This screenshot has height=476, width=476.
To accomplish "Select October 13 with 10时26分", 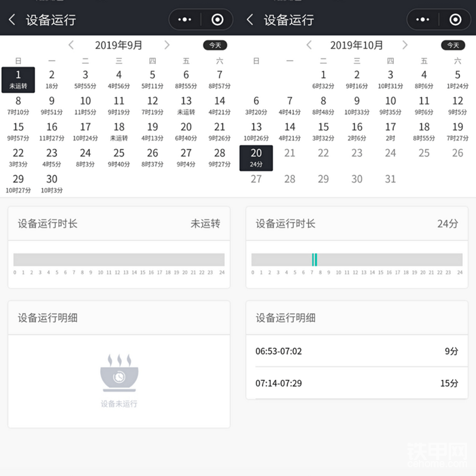I will [256, 132].
